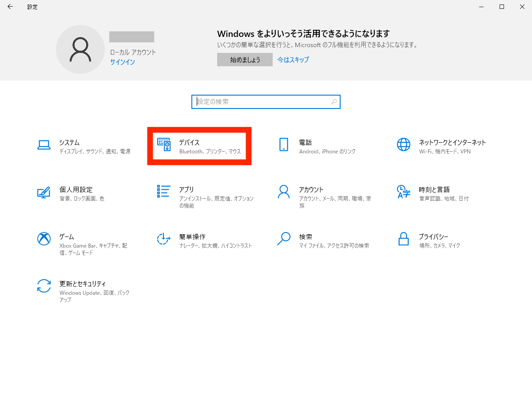
Task: Click 'ディスプレイ、サウンド、通知、電源' description
Action: tap(95, 152)
